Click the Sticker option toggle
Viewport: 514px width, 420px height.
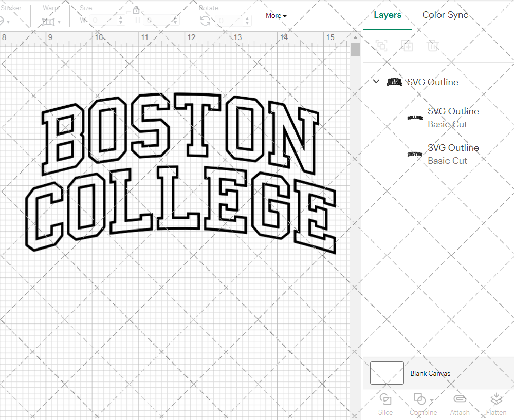click(x=5, y=21)
